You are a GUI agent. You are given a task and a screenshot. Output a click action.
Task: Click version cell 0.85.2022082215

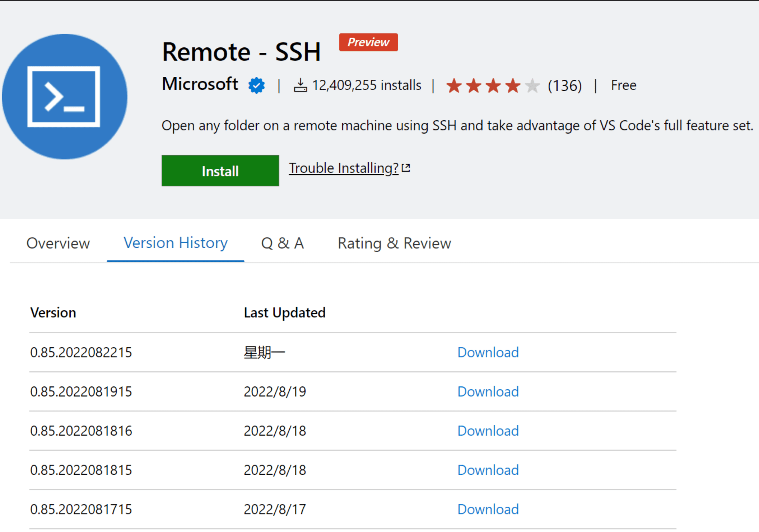coord(81,352)
